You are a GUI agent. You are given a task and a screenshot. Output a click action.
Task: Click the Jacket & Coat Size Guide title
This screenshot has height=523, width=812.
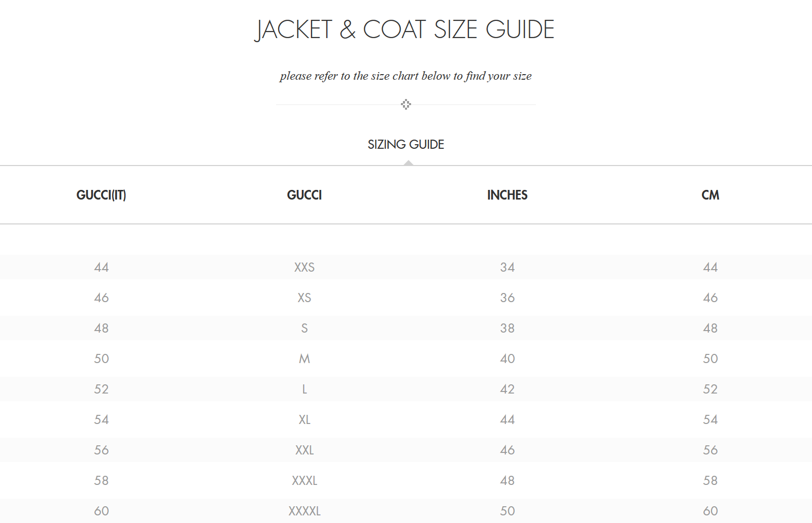click(404, 29)
